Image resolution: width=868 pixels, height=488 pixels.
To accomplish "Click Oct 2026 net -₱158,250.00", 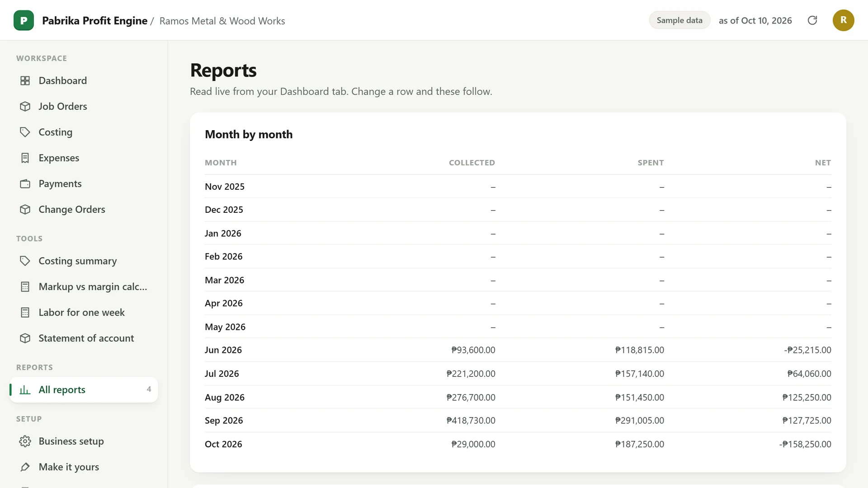I will point(805,444).
